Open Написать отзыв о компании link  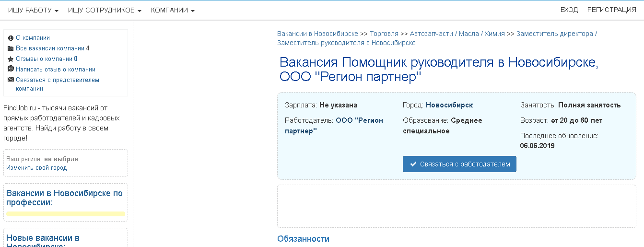56,70
